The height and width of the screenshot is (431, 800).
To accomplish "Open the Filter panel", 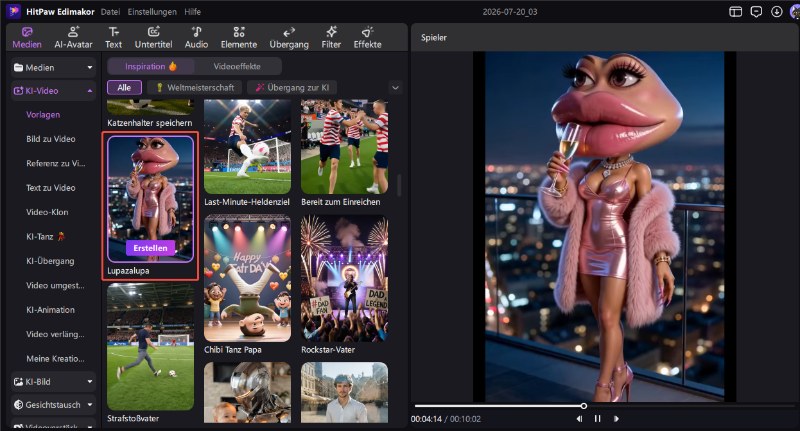I will (x=331, y=38).
